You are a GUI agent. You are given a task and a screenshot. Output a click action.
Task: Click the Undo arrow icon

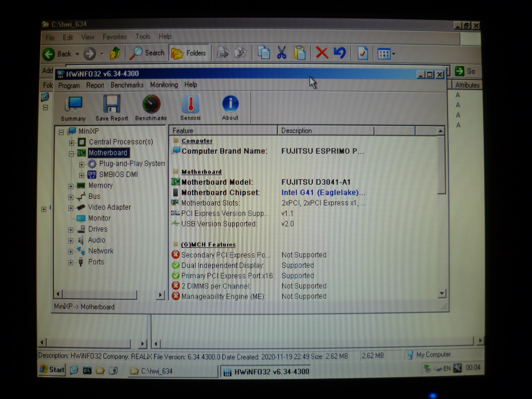click(340, 53)
